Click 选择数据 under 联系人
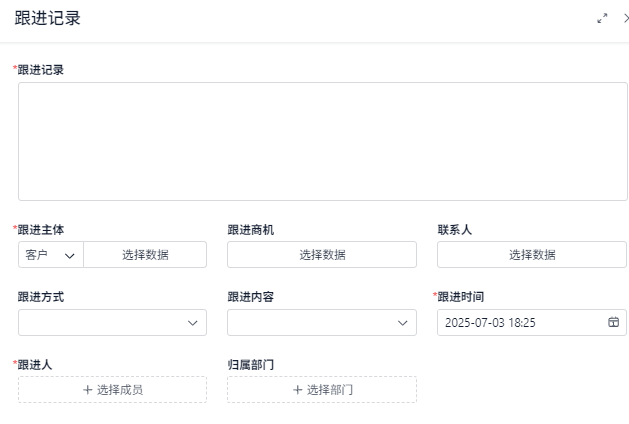 pos(532,255)
